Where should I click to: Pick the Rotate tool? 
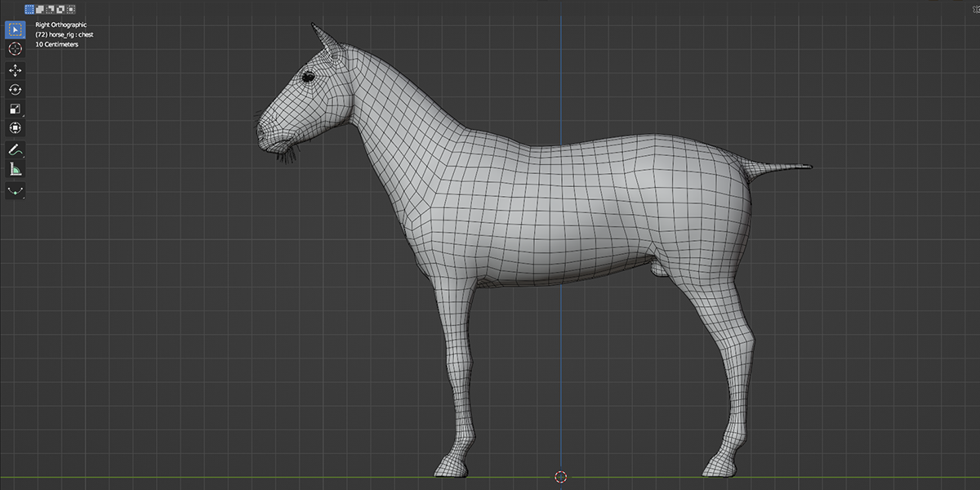[x=16, y=90]
